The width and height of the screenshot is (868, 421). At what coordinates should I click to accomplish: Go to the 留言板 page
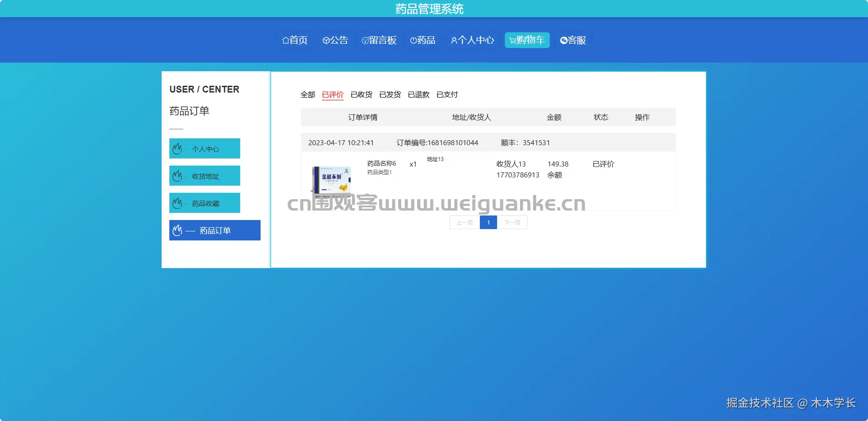tap(379, 40)
